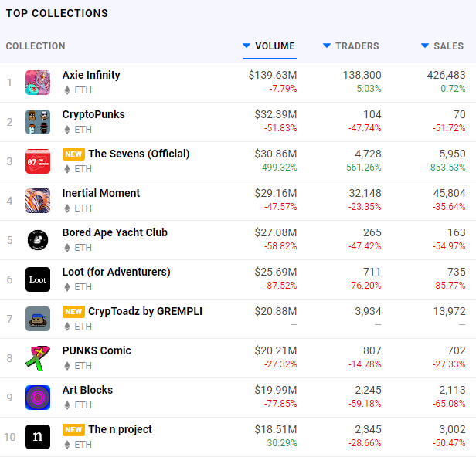This screenshot has width=476, height=457.
Task: Open the CrypToadz toad avatar icon
Action: point(38,319)
